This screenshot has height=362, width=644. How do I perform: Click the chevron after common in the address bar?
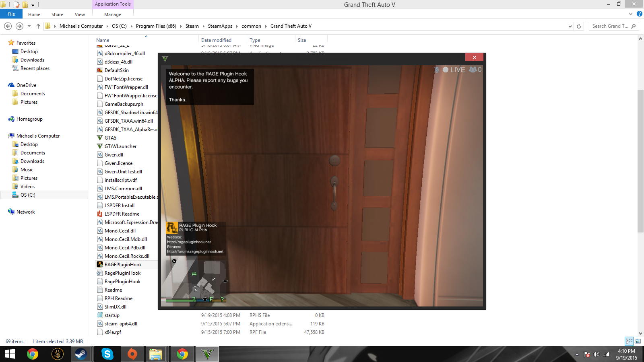click(266, 26)
